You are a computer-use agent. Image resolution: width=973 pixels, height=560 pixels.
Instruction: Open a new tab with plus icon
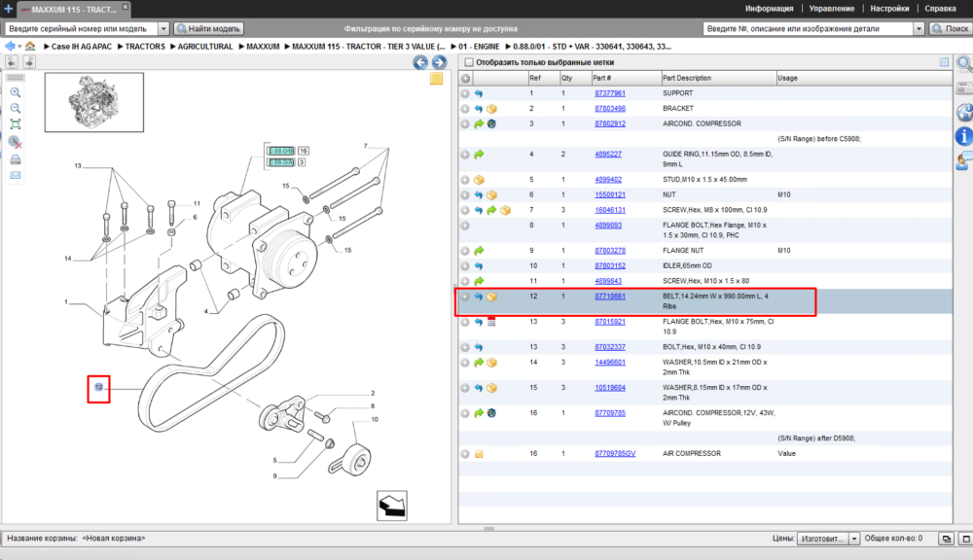tap(8, 9)
